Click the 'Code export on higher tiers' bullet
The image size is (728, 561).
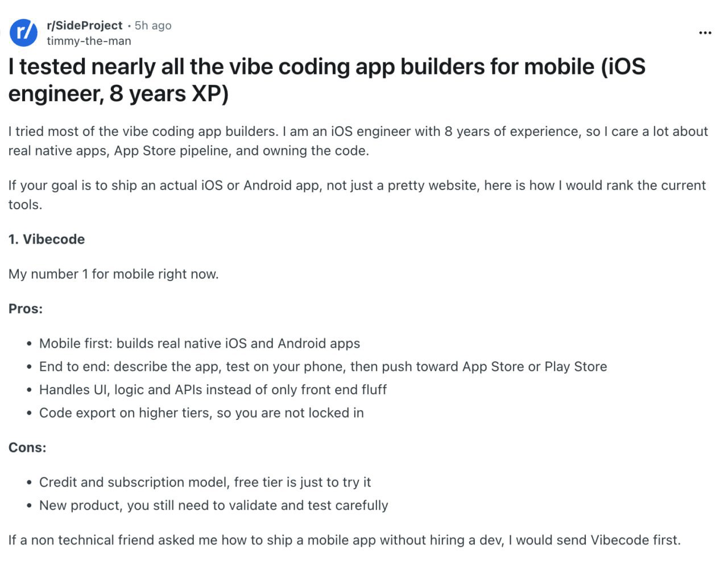tap(201, 413)
